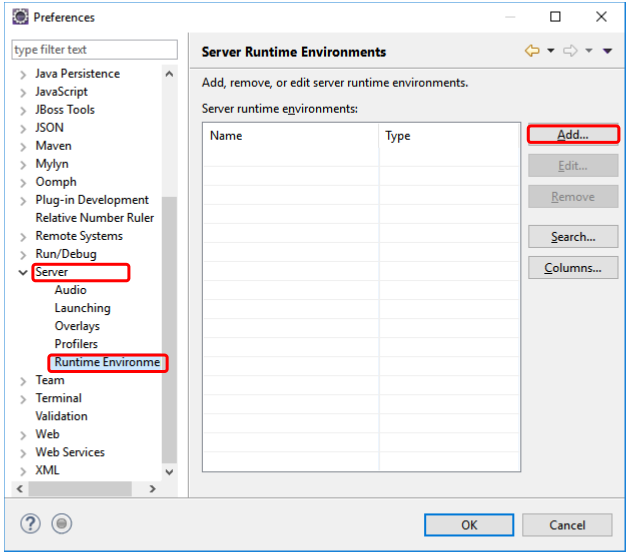Expand the Run/Debug node
629x555 pixels.
pyautogui.click(x=23, y=255)
